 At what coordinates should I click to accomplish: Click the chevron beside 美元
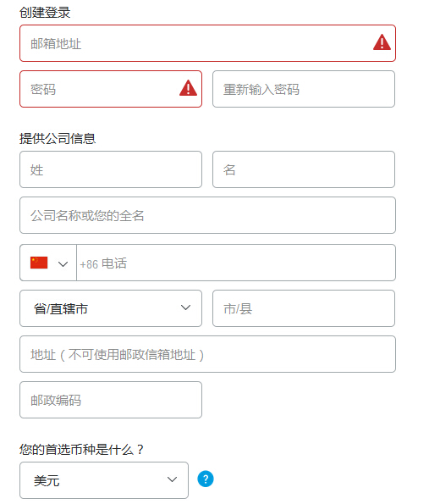click(172, 479)
